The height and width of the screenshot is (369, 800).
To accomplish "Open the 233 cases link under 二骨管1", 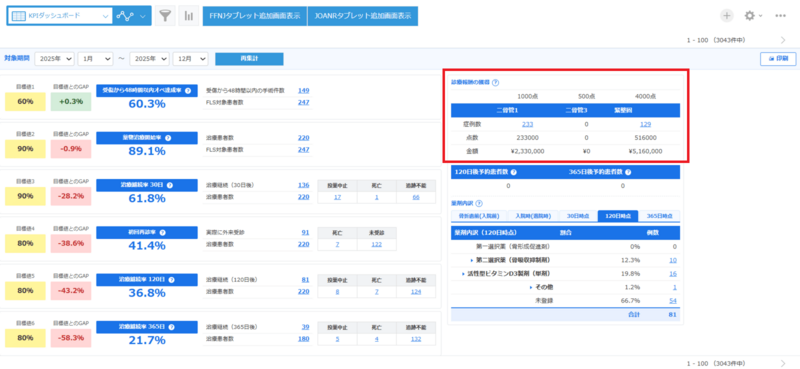I will [528, 124].
